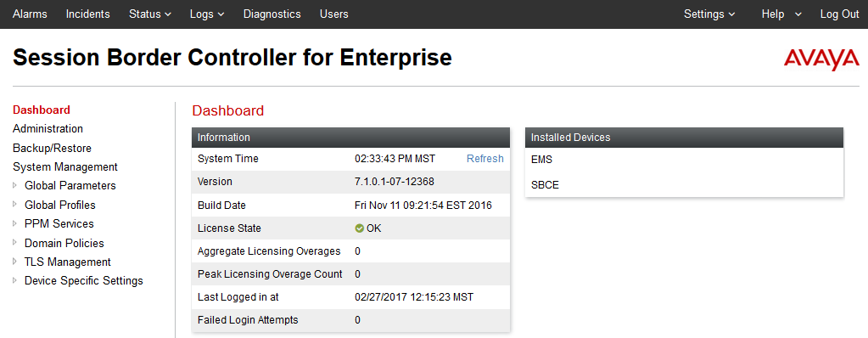Log out of the session
Screen dimensions: 868x338
(840, 14)
